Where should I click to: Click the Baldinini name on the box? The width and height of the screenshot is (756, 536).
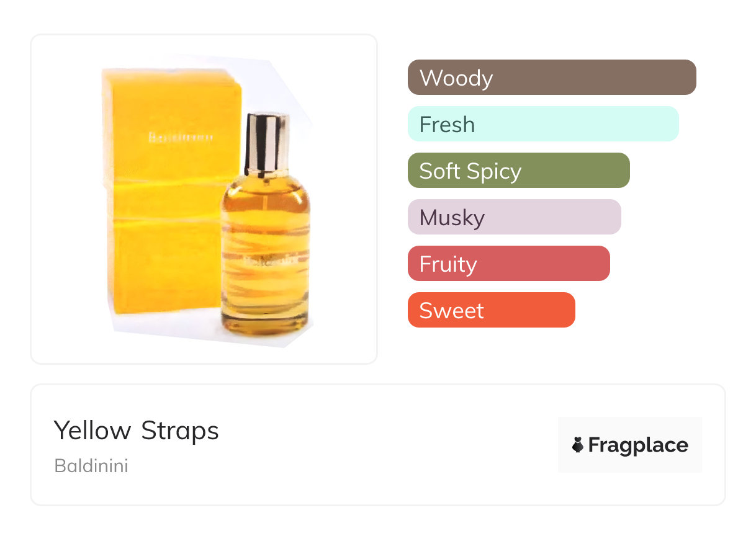(x=181, y=136)
